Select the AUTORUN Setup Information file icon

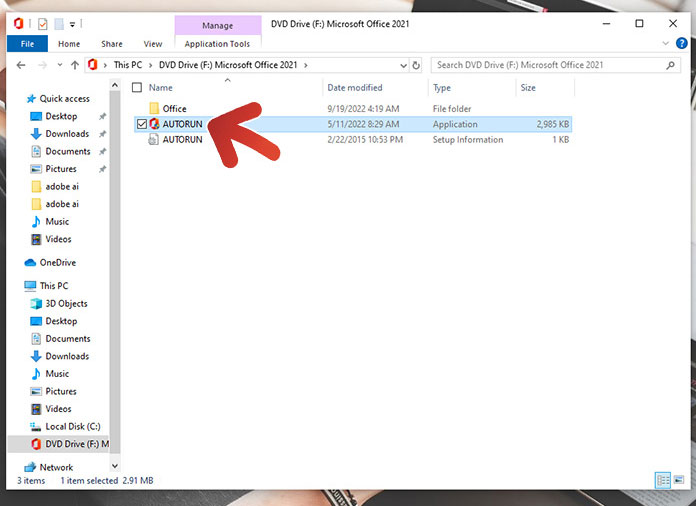(154, 139)
